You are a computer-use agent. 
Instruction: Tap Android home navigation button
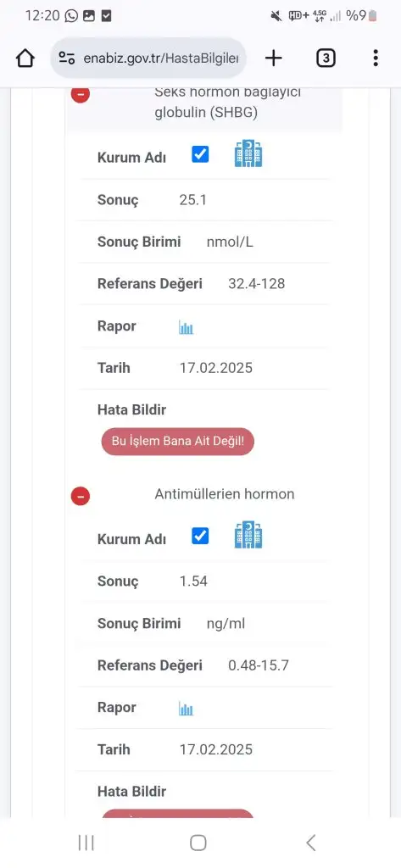(198, 843)
